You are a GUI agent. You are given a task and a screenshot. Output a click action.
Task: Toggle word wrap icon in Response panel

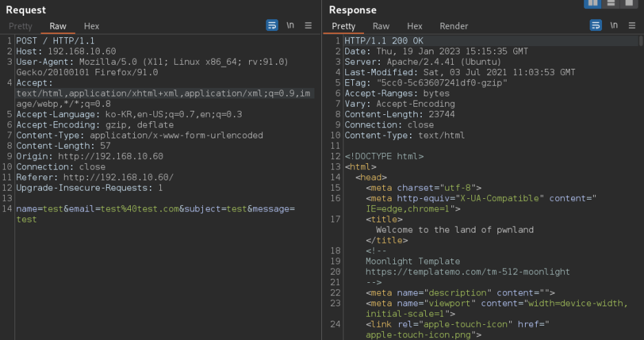[596, 25]
